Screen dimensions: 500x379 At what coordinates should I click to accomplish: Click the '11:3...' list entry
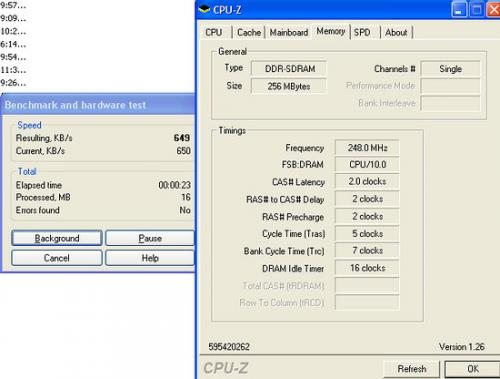[x=13, y=70]
